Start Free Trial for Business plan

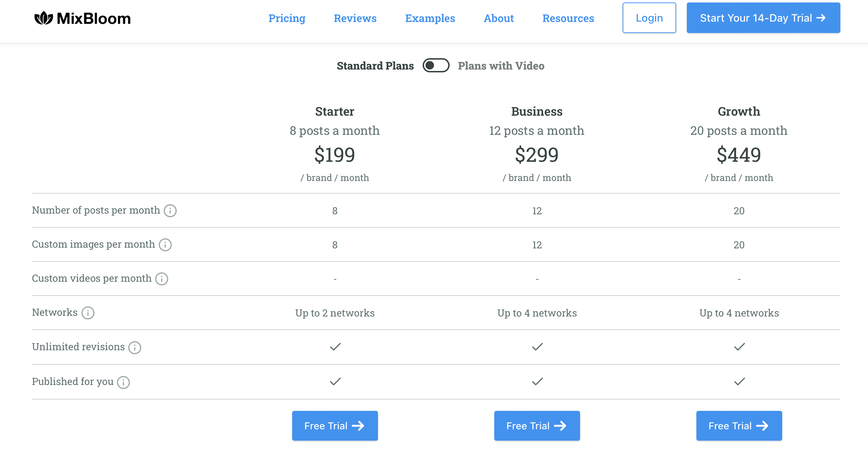(537, 426)
